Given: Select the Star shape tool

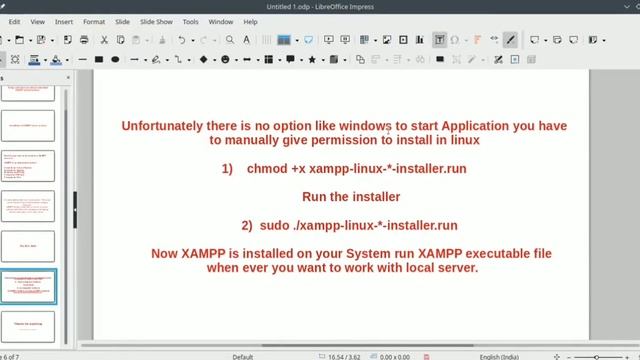Looking at the screenshot, I should 312,60.
